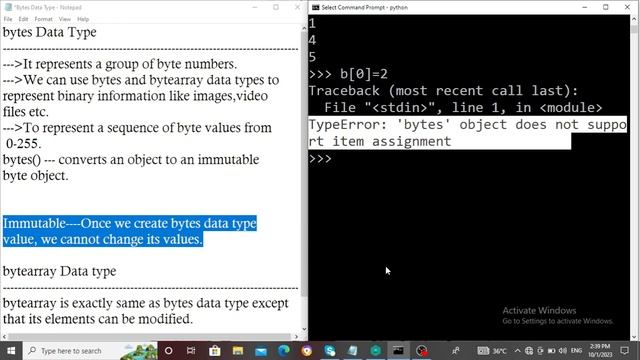Image resolution: width=640 pixels, height=360 pixels.
Task: Show hidden system tray icons
Action: pos(518,351)
